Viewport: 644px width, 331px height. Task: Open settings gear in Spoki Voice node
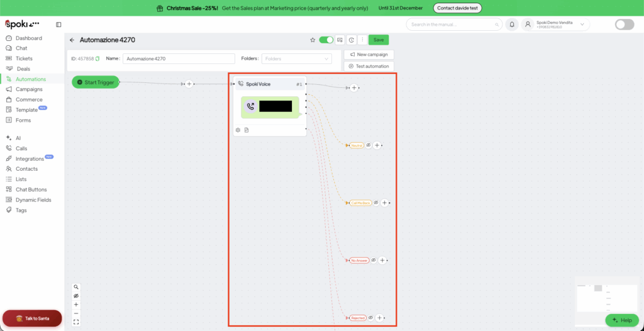click(238, 130)
